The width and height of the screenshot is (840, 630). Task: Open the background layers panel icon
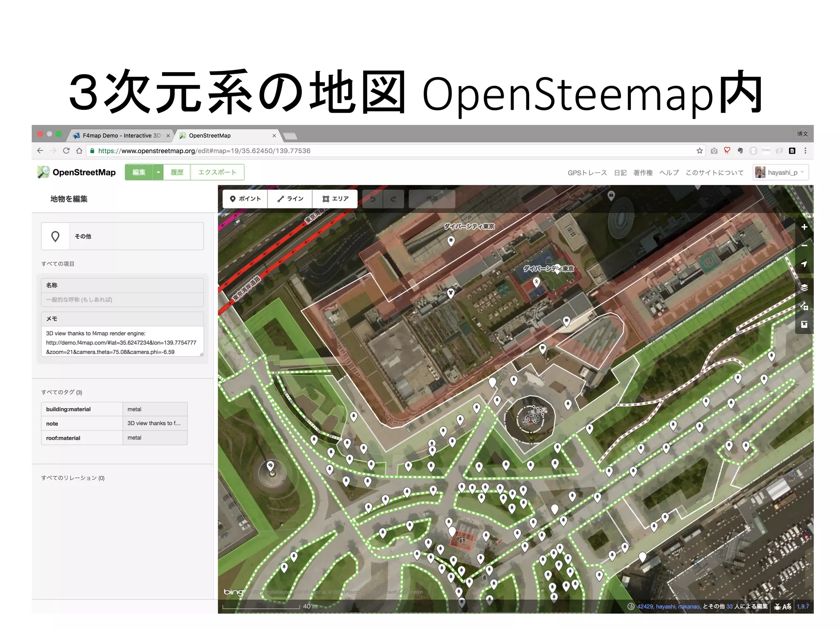click(x=804, y=288)
